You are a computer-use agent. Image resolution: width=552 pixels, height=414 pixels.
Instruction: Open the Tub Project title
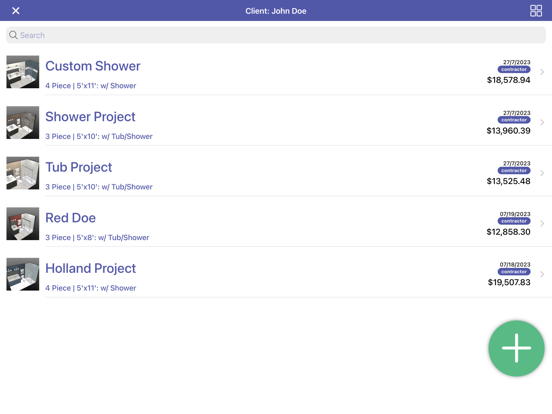(x=79, y=167)
